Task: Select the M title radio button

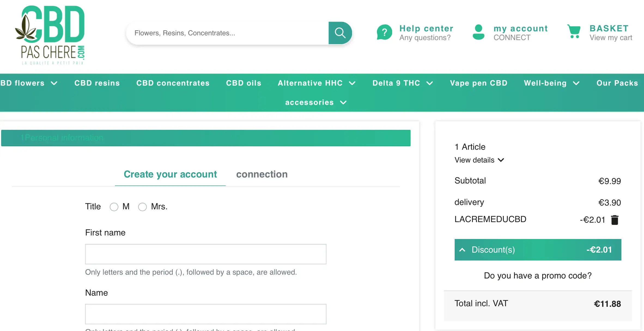Action: click(114, 207)
